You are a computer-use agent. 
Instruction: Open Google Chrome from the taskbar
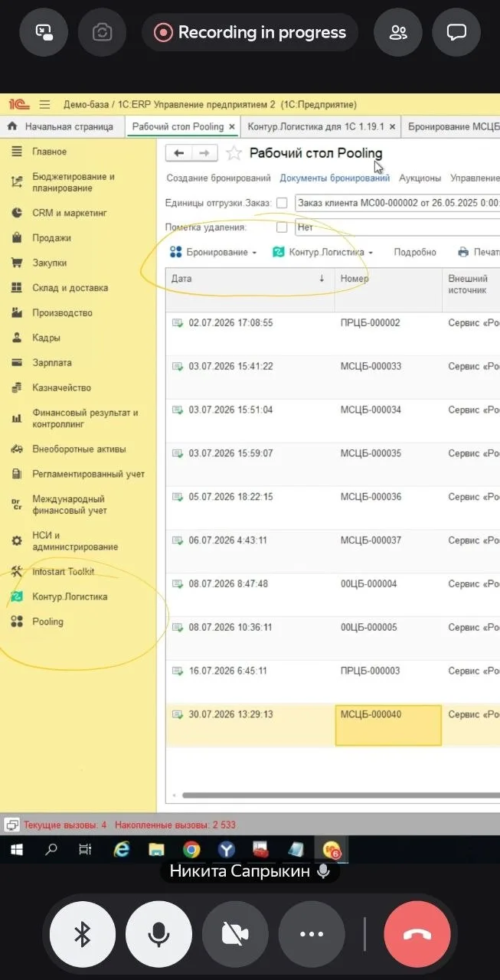[191, 849]
